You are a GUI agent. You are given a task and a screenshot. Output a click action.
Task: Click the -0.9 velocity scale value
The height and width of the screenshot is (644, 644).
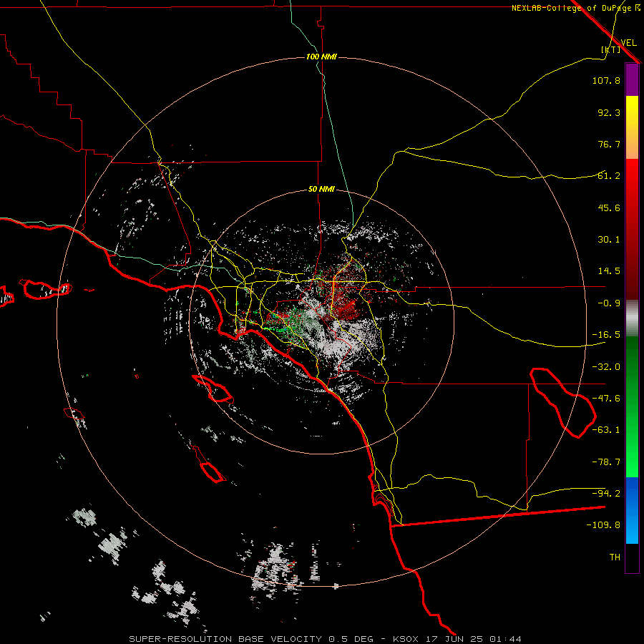(x=609, y=303)
